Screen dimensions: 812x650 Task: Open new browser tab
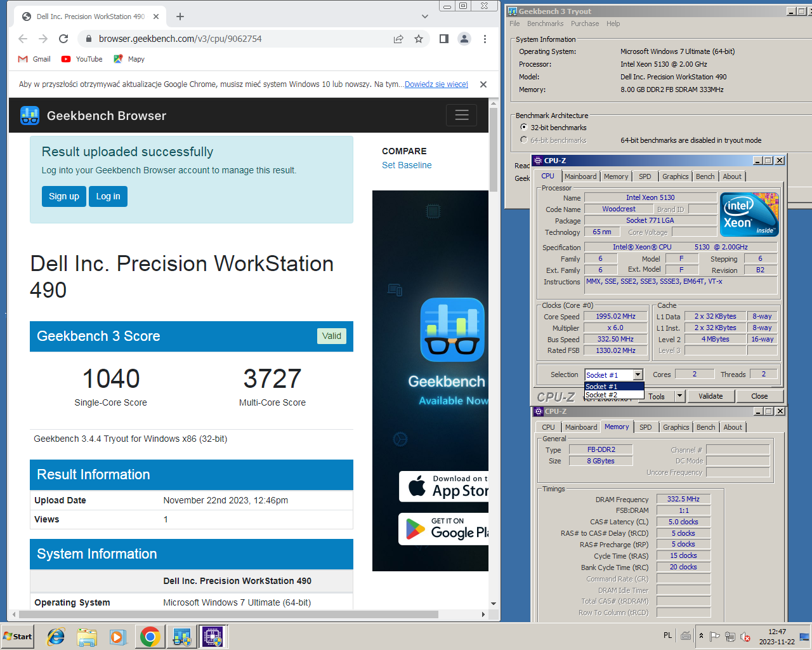click(180, 17)
